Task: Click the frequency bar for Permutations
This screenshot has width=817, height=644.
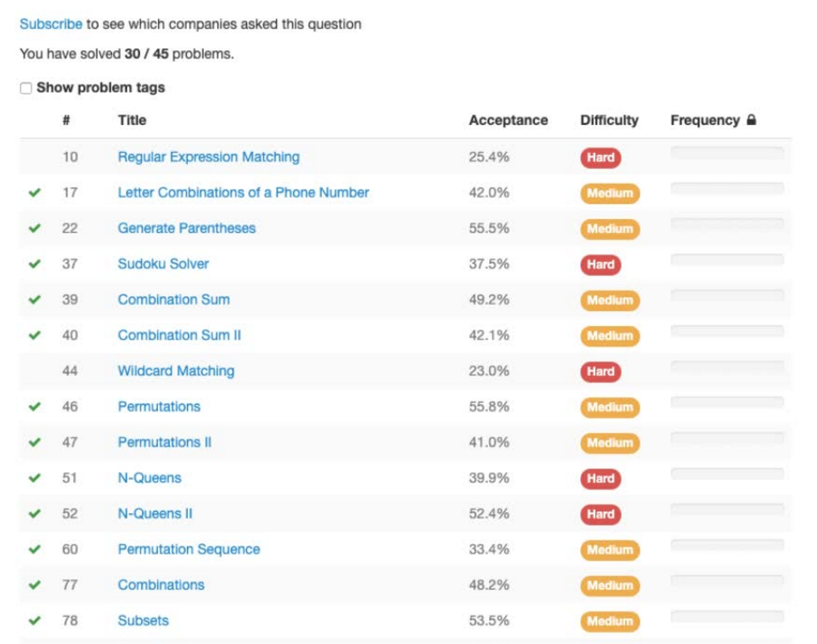Action: click(727, 403)
